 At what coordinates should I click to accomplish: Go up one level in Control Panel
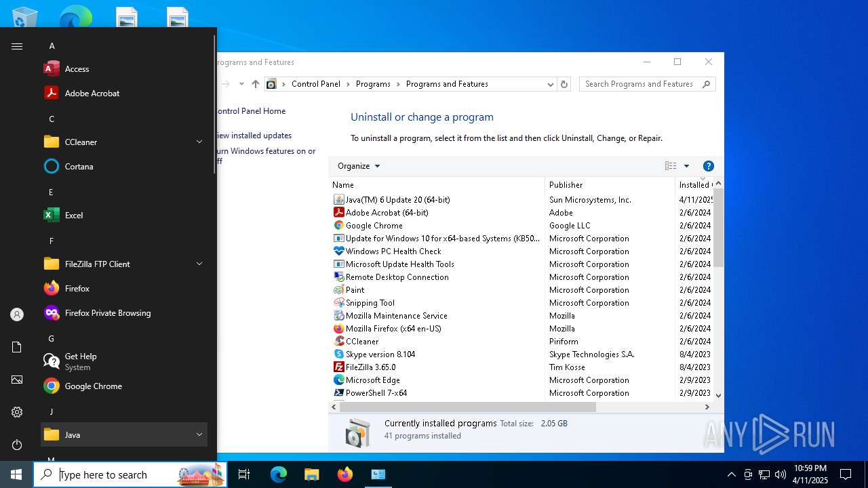click(x=256, y=84)
